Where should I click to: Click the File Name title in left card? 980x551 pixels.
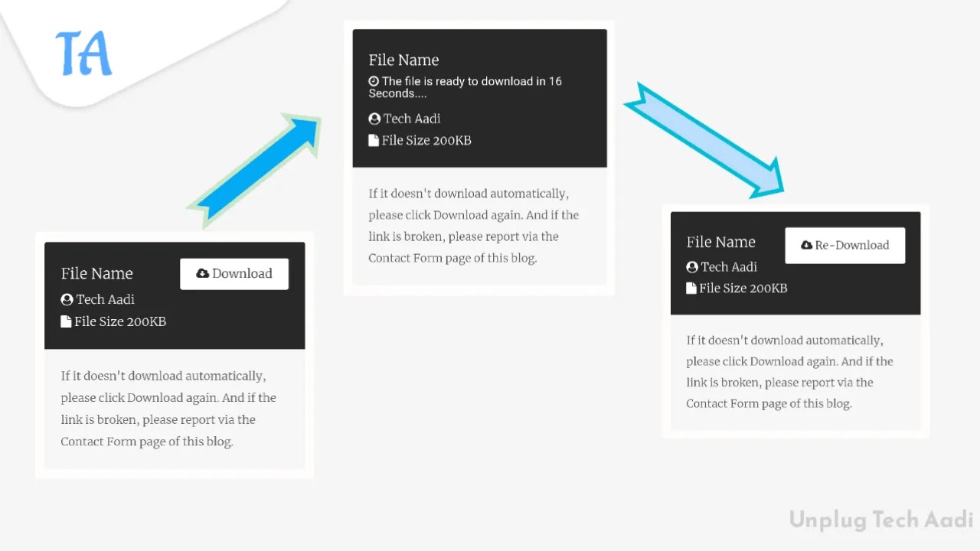point(97,273)
